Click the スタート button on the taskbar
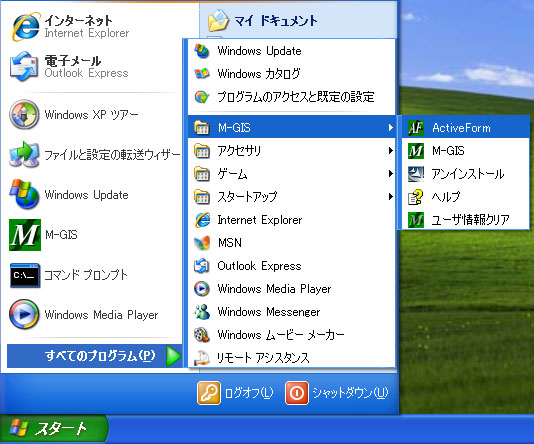 click(54, 428)
